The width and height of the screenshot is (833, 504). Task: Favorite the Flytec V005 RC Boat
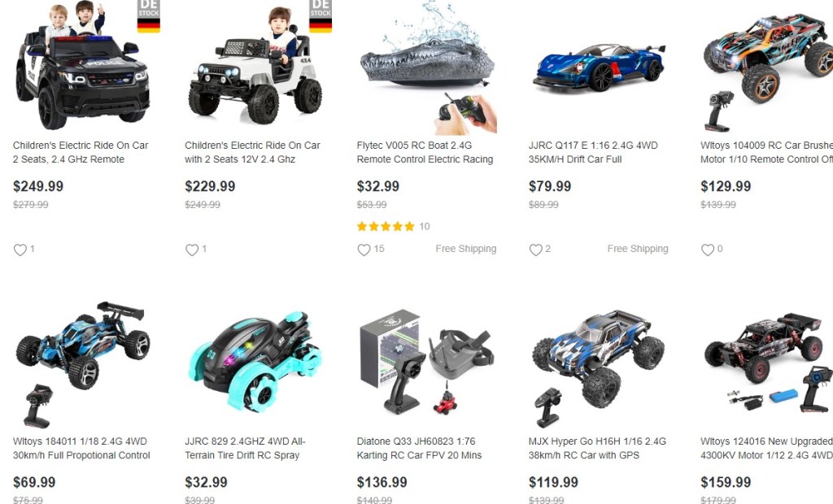click(364, 250)
